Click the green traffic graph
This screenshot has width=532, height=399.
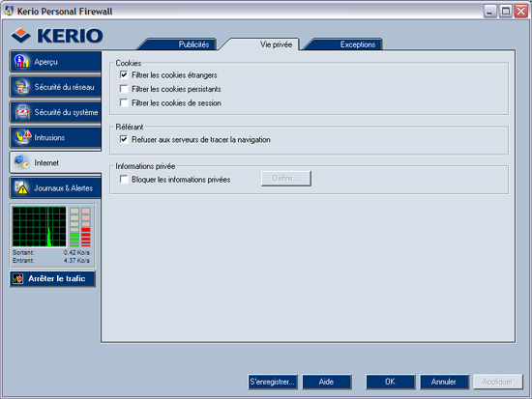point(40,227)
